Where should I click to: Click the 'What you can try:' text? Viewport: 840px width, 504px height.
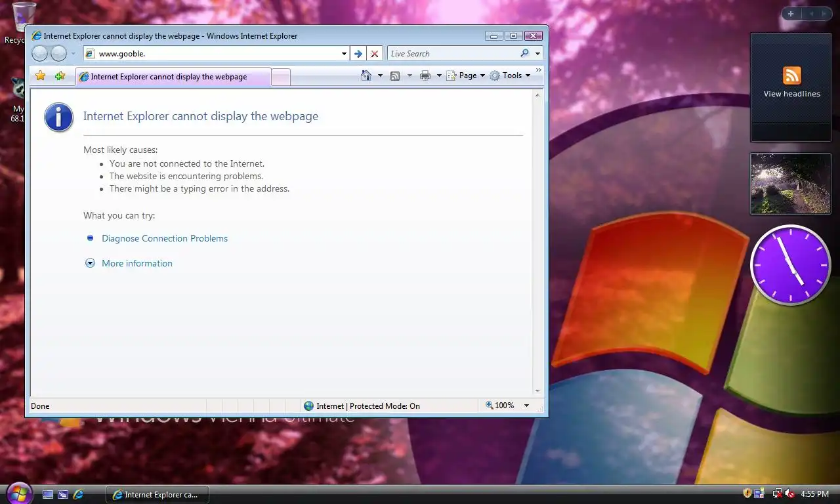119,215
